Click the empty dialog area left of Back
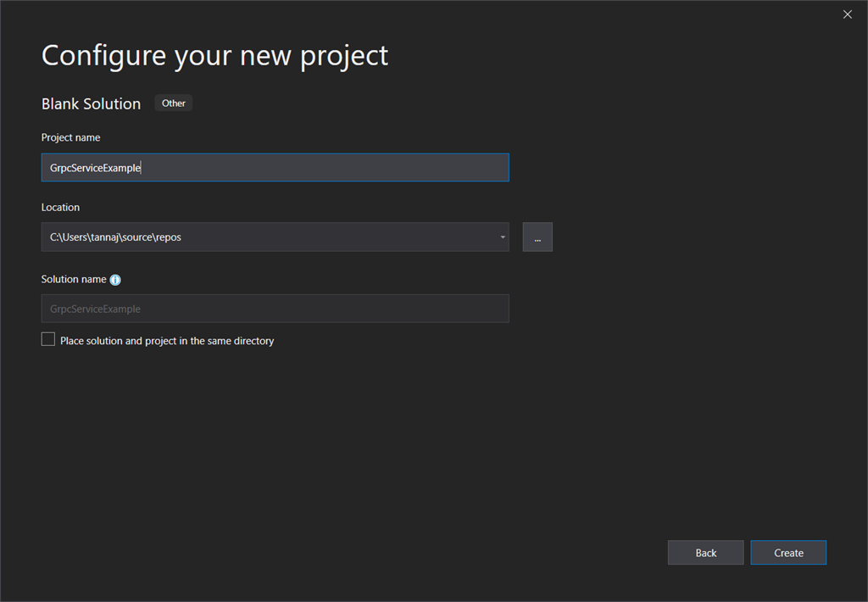 [424, 553]
